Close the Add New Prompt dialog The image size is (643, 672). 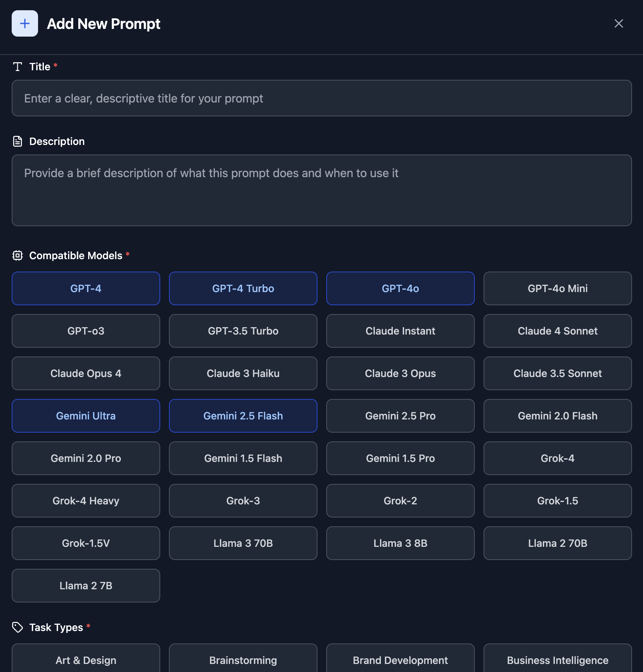[x=618, y=23]
